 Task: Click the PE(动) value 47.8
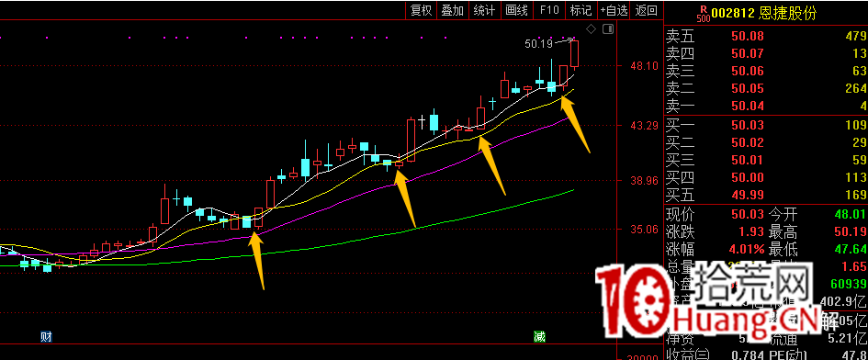tap(855, 355)
